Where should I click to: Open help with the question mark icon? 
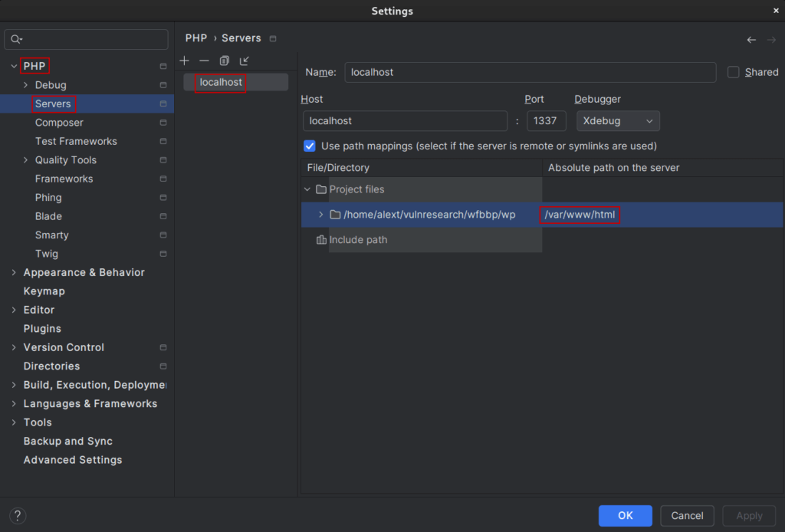(x=18, y=515)
